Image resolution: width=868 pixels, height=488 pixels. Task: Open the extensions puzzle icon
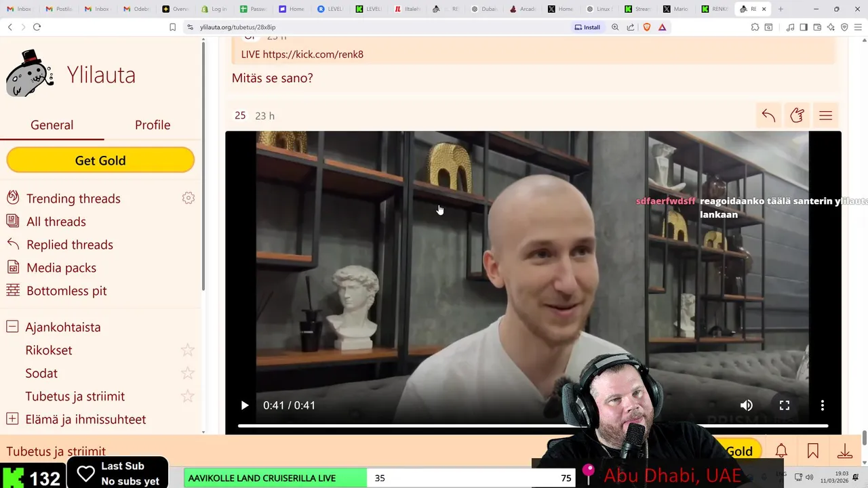click(755, 27)
